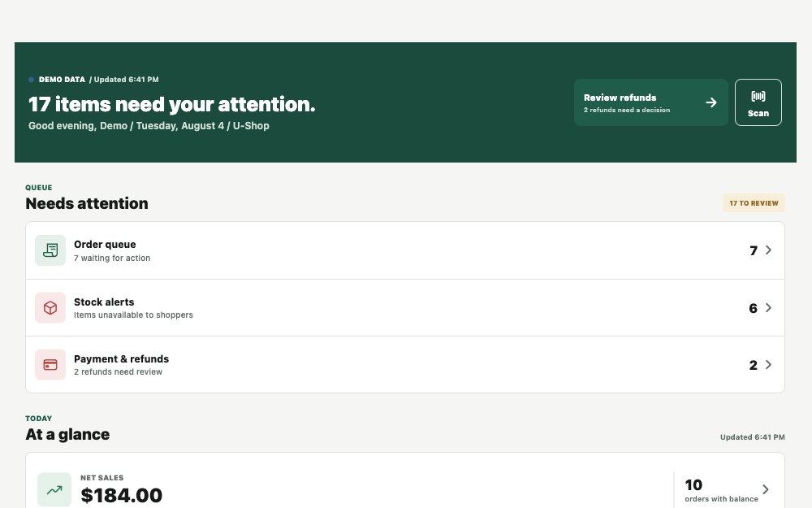The width and height of the screenshot is (812, 508).
Task: Click the TODAY section label
Action: 39,419
